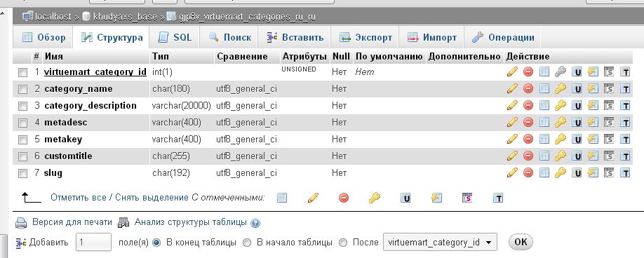Click the bulk Browse icon for checked columns
This screenshot has width=644, height=258.
[282, 198]
